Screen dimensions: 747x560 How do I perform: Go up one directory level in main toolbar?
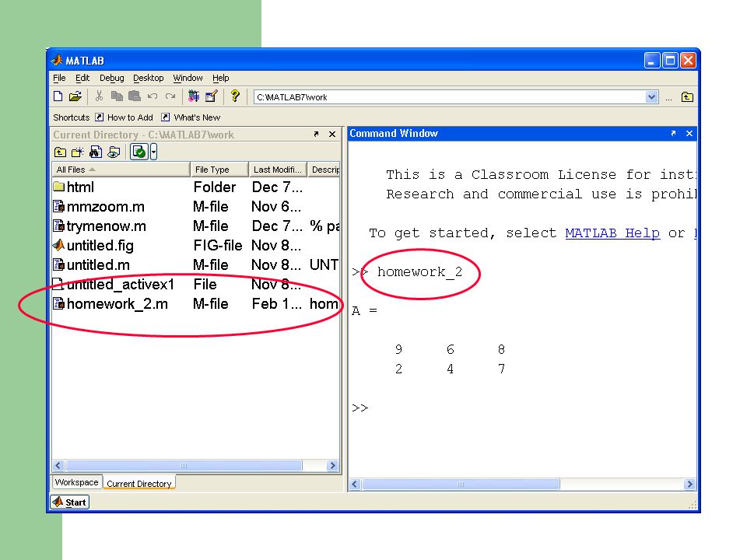(x=687, y=97)
